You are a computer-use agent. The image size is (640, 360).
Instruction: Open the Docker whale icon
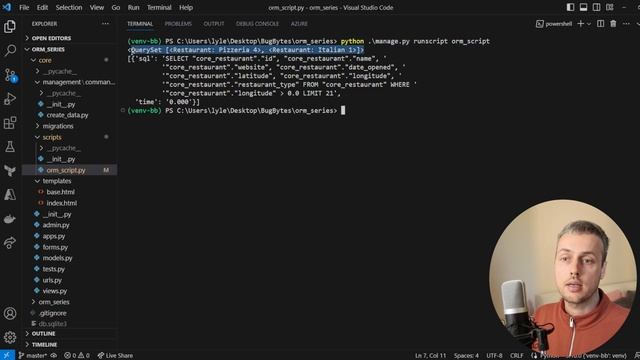click(10, 219)
